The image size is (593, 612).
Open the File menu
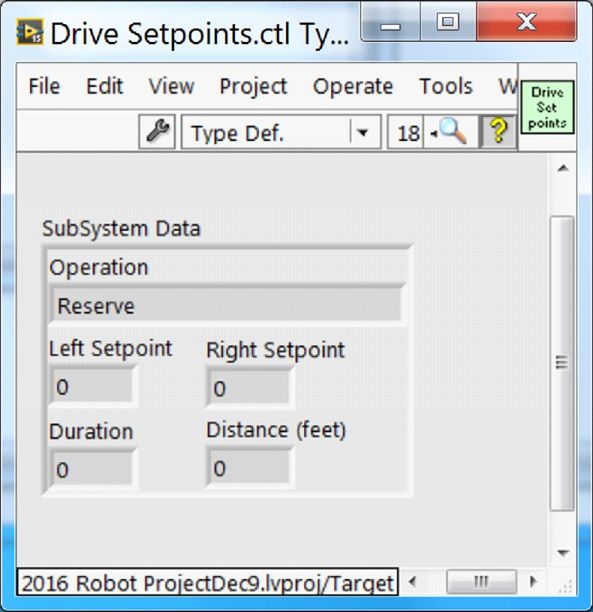click(x=44, y=86)
